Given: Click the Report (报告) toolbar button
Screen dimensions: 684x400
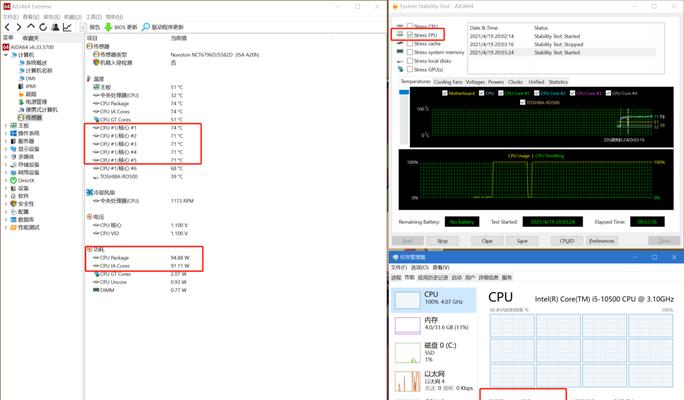Looking at the screenshot, I should tap(91, 27).
